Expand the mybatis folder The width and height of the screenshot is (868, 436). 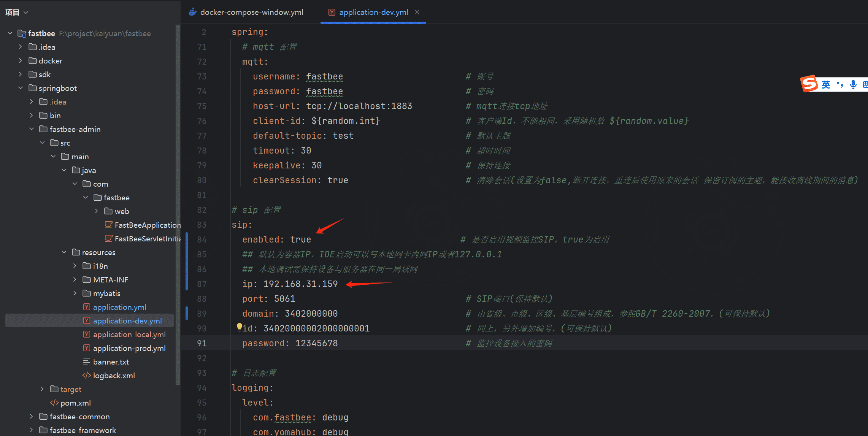click(75, 293)
